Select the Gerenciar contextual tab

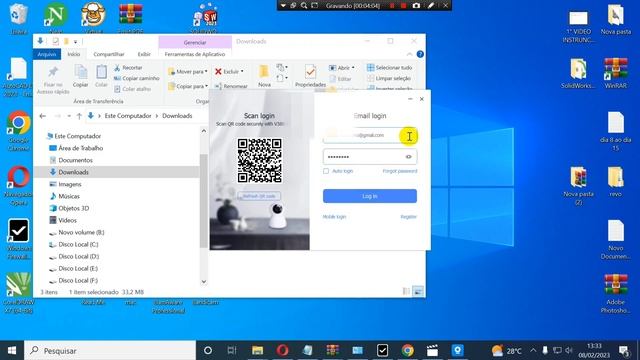click(195, 42)
